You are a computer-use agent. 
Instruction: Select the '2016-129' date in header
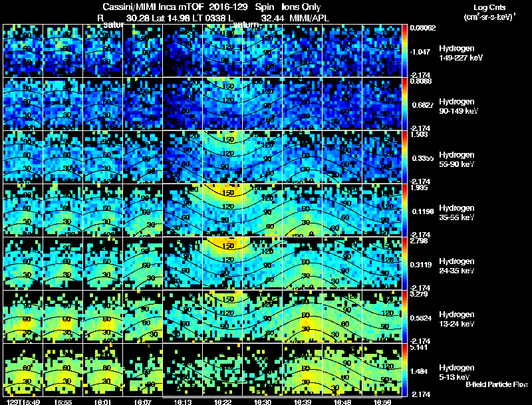[228, 7]
